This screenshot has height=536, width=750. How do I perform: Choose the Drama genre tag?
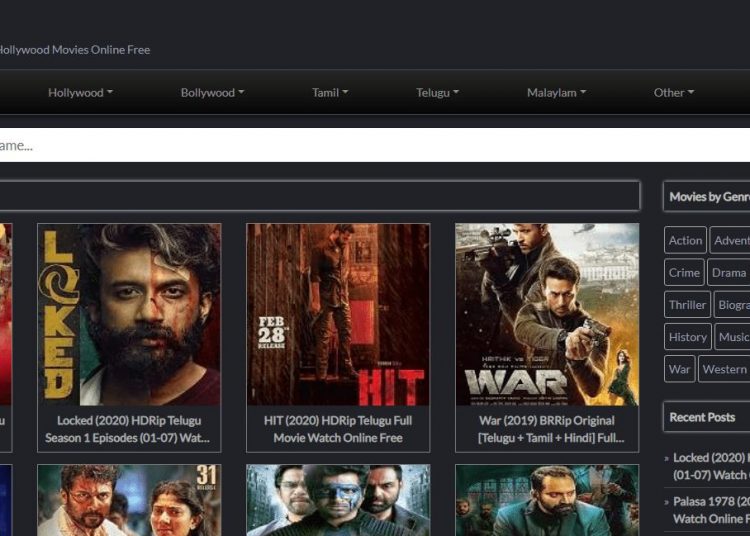pyautogui.click(x=729, y=272)
